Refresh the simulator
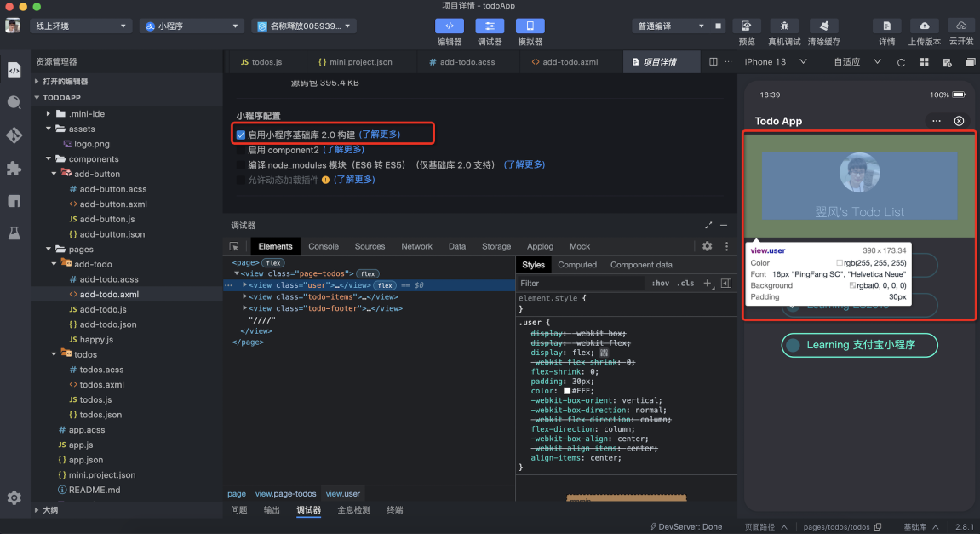Viewport: 980px width, 534px height. (901, 62)
